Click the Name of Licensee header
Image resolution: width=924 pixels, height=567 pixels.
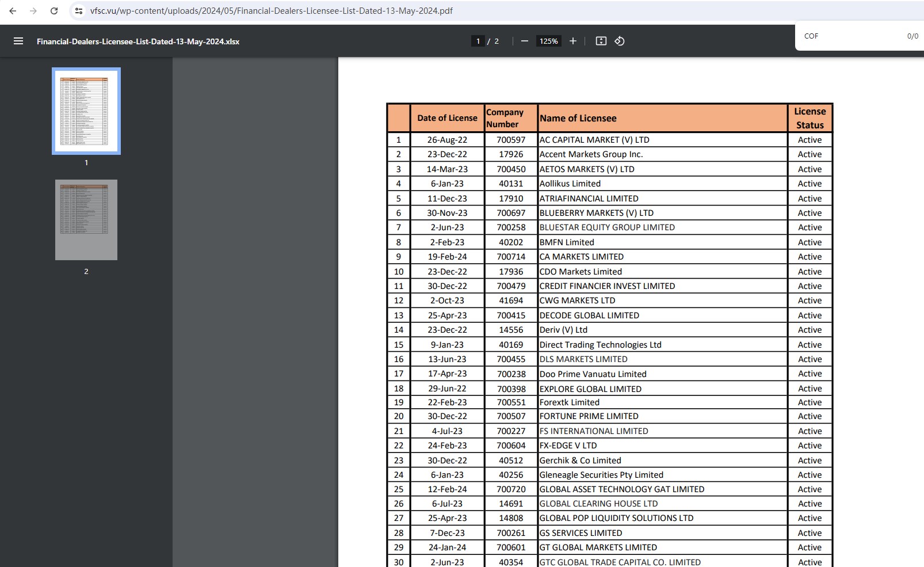click(x=578, y=118)
